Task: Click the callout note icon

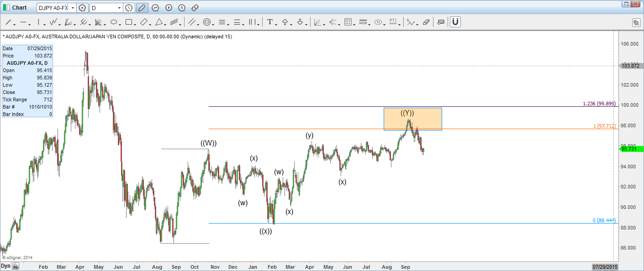Action: coord(440,21)
